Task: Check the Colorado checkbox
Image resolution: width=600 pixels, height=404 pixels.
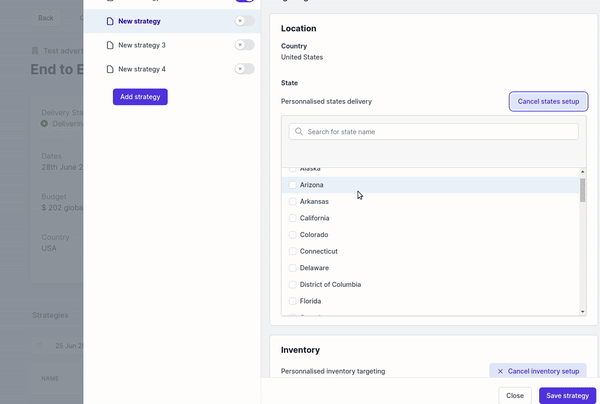Action: click(x=293, y=235)
